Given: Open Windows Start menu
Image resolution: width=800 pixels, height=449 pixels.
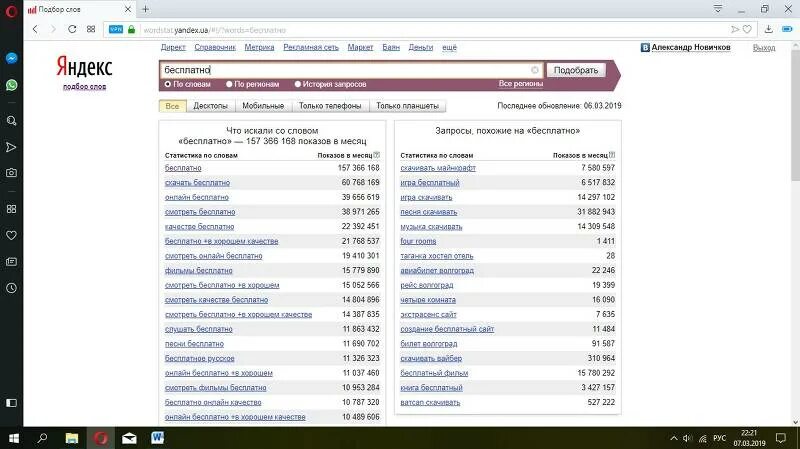Looking at the screenshot, I should (x=14, y=438).
